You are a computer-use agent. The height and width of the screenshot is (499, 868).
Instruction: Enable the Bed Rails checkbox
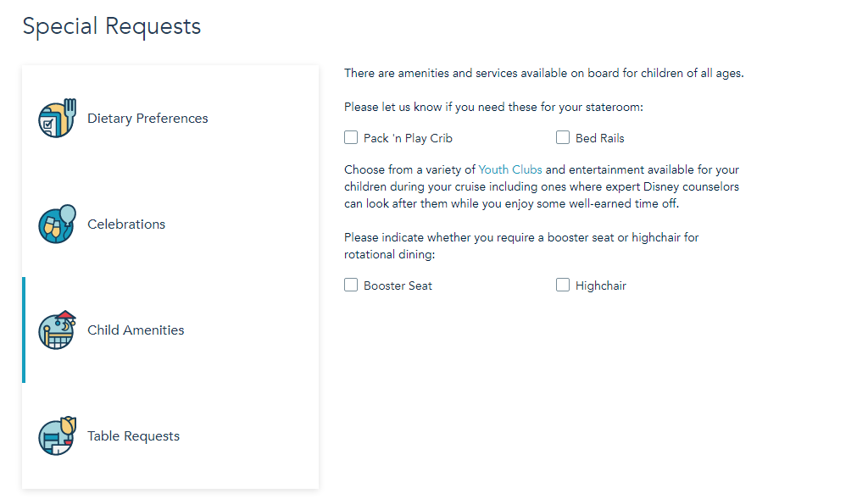(x=563, y=137)
